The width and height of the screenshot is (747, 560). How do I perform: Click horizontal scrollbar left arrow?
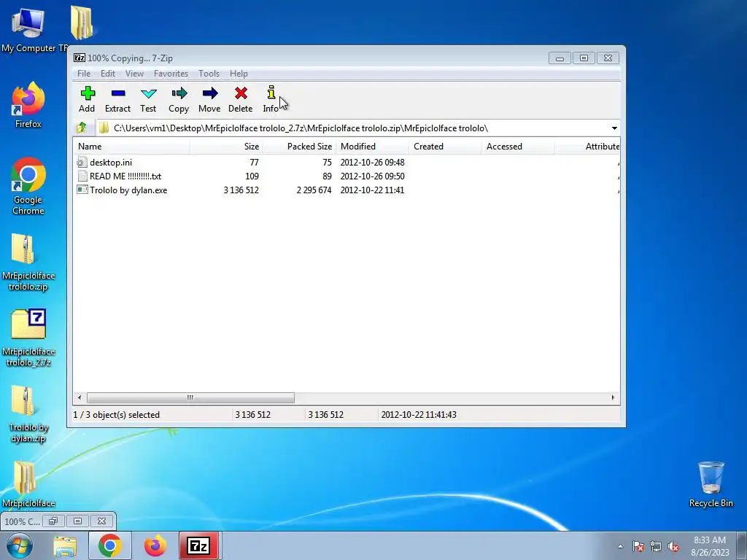(80, 397)
